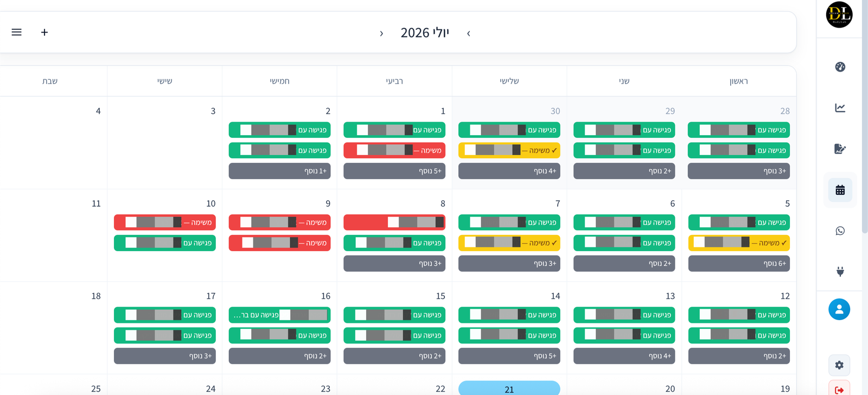
Task: Show the '+2 נוסף' events on July 16
Action: (279, 356)
